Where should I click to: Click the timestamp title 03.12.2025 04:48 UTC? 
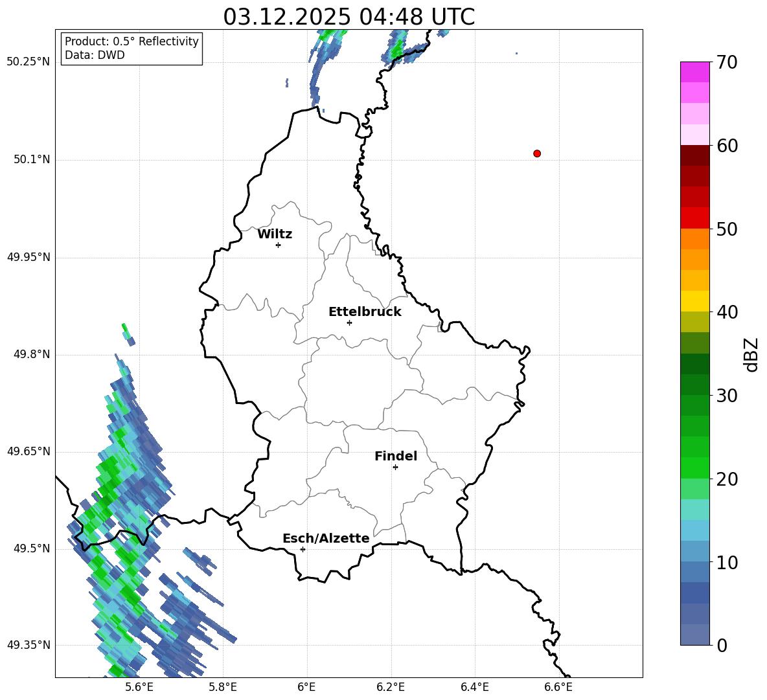[349, 17]
